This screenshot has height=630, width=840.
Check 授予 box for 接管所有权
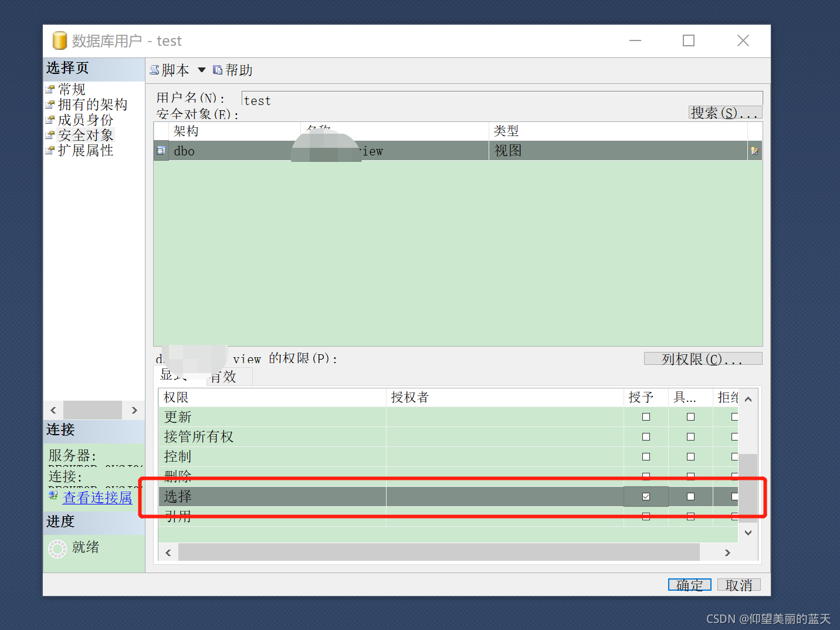pyautogui.click(x=646, y=437)
